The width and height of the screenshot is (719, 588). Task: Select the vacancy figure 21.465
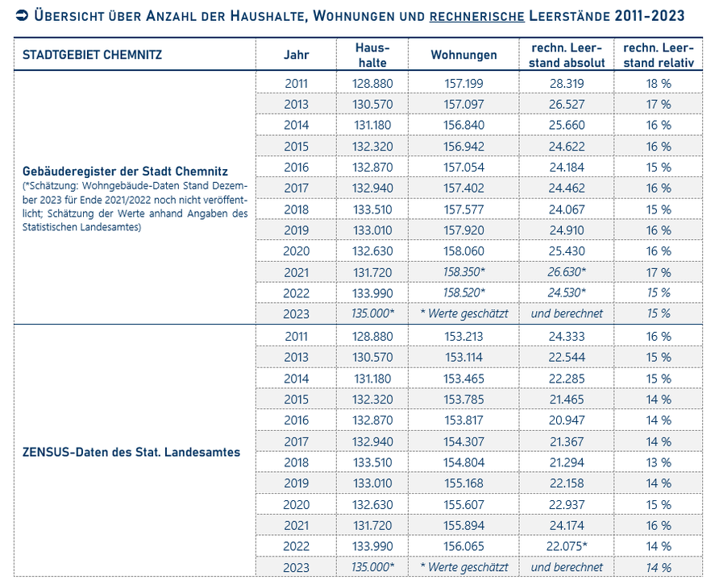567,400
